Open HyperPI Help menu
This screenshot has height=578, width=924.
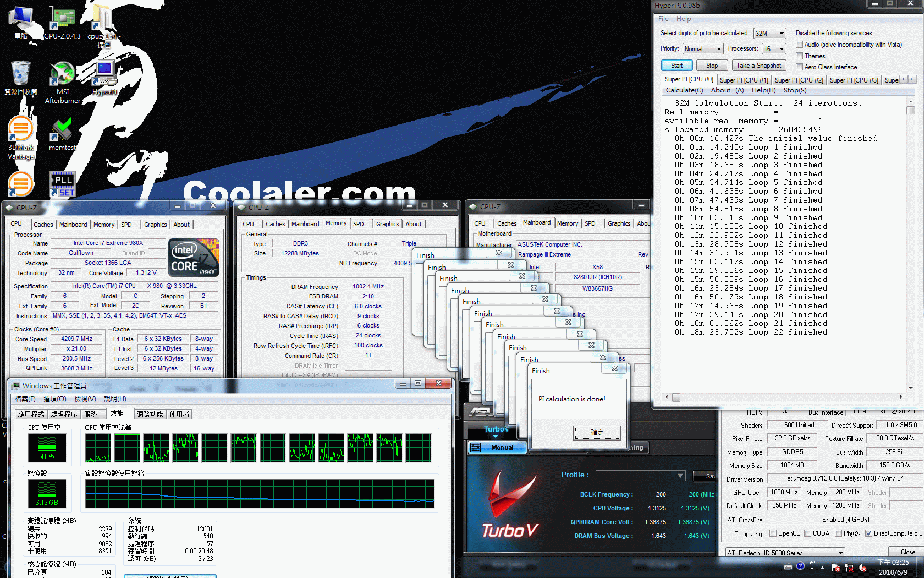[684, 19]
